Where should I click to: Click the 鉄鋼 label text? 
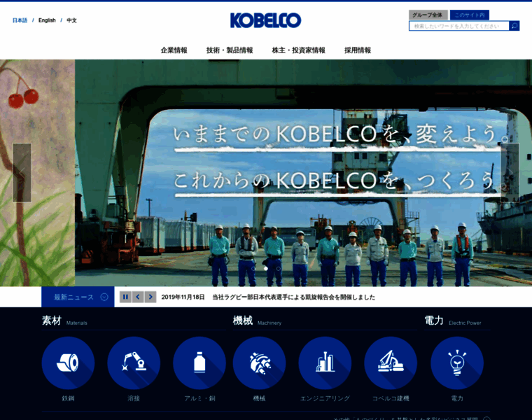coord(68,398)
